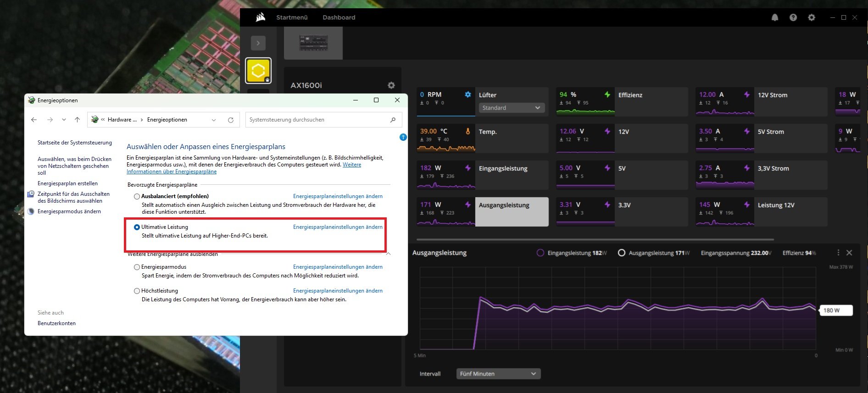This screenshot has width=868, height=393.
Task: Click the Leistung 12V lightning icon
Action: pos(747,205)
